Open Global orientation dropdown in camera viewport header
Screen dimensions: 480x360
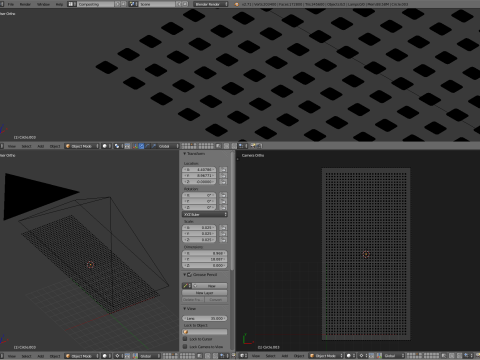(393, 356)
